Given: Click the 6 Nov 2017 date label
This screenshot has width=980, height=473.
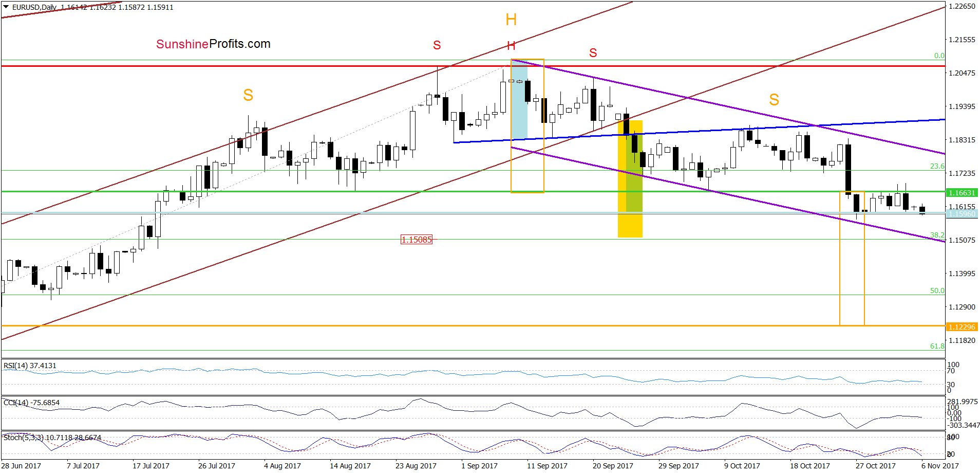Looking at the screenshot, I should (940, 466).
